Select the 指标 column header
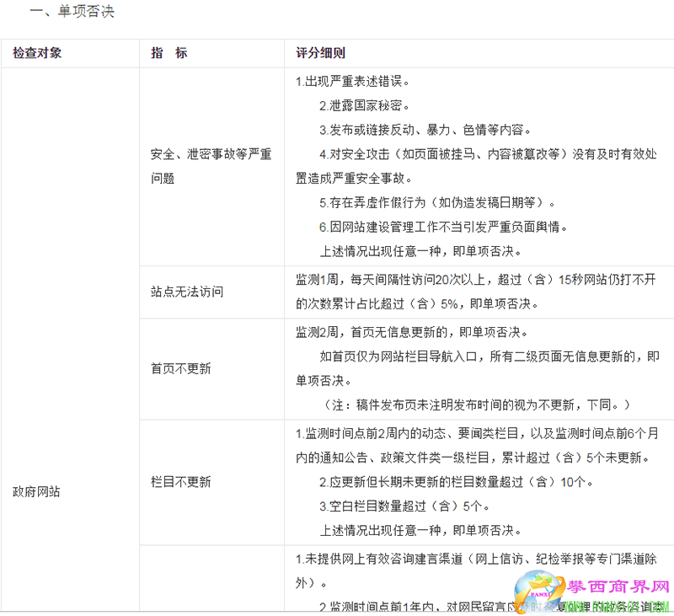This screenshot has width=674, height=616. 168,53
